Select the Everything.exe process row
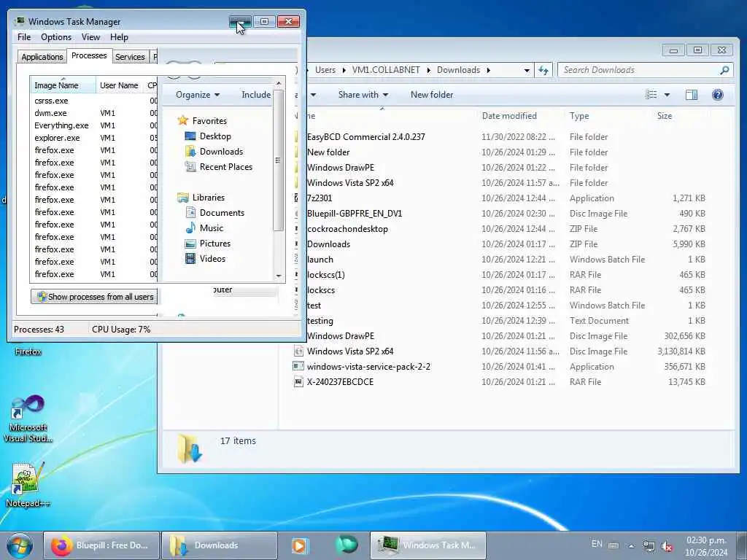This screenshot has width=747, height=560. tap(93, 125)
